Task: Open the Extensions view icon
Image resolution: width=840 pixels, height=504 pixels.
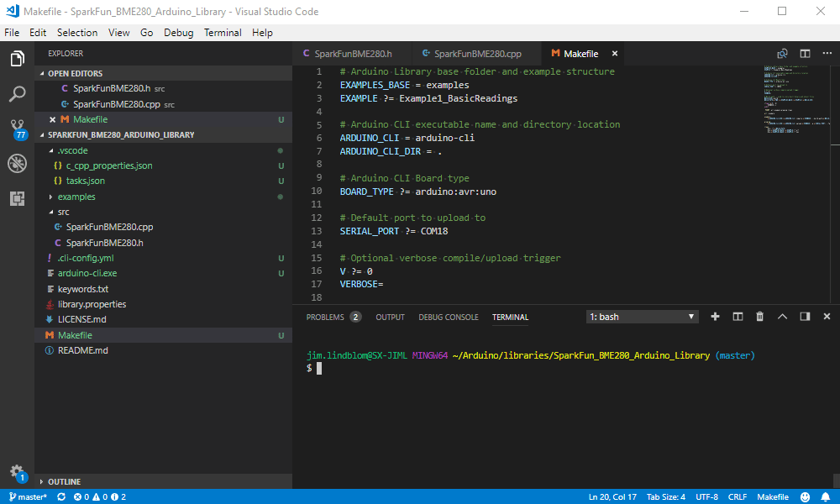Action: pos(17,199)
